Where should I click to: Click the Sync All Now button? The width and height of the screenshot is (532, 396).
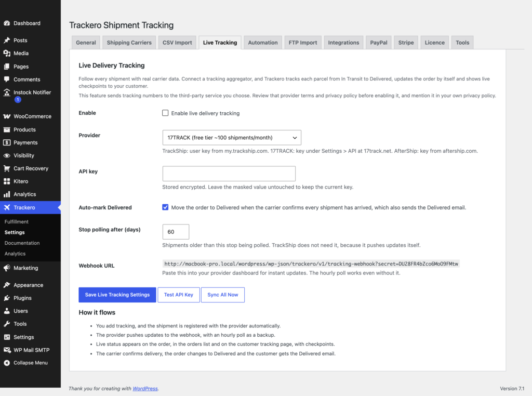click(x=222, y=295)
